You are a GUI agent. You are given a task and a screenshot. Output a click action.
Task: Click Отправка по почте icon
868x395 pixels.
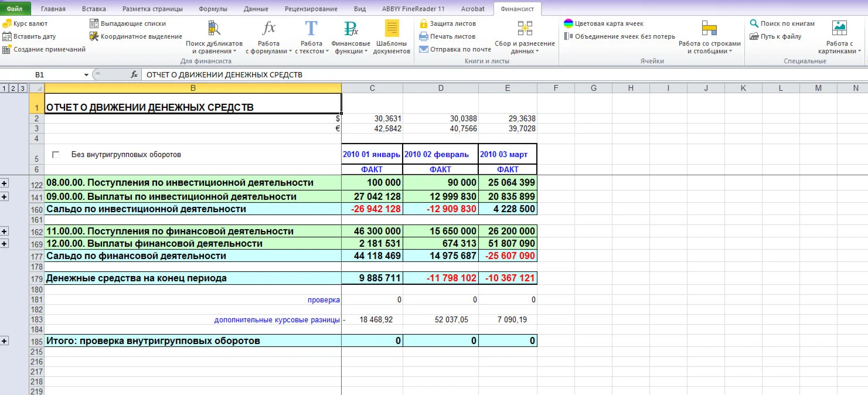pos(423,48)
